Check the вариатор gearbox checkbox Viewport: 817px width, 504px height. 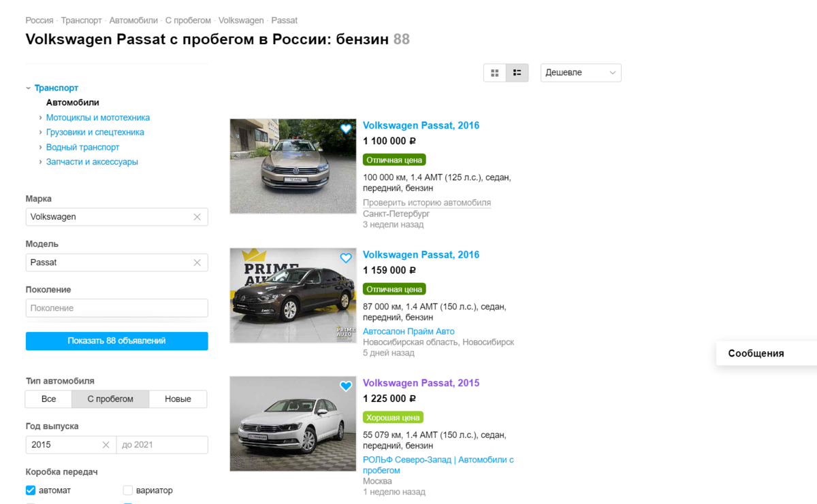(128, 490)
